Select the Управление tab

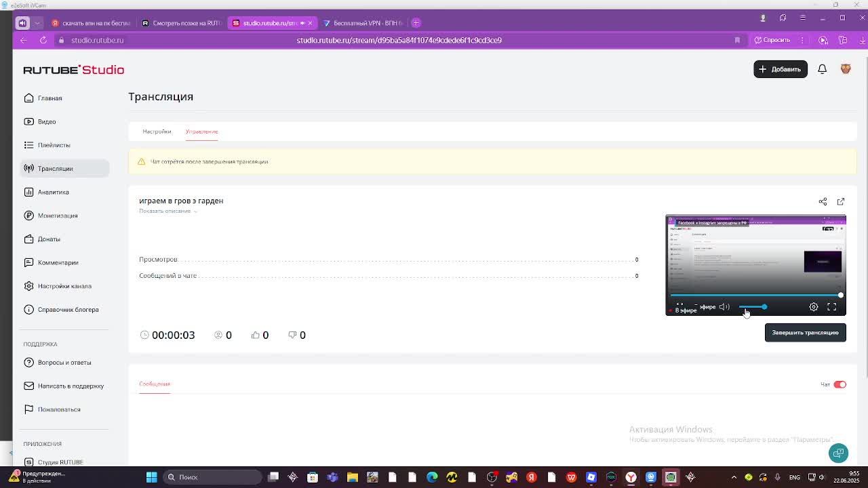(x=201, y=131)
